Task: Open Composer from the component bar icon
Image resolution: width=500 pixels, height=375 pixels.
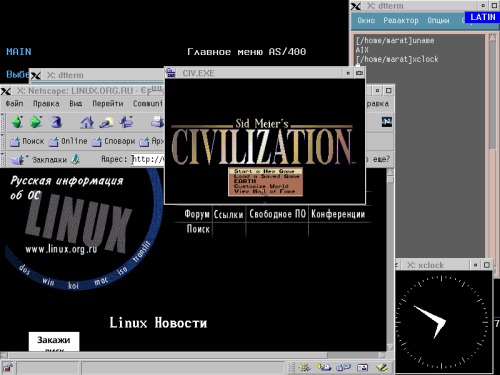Action: pyautogui.click(x=382, y=368)
